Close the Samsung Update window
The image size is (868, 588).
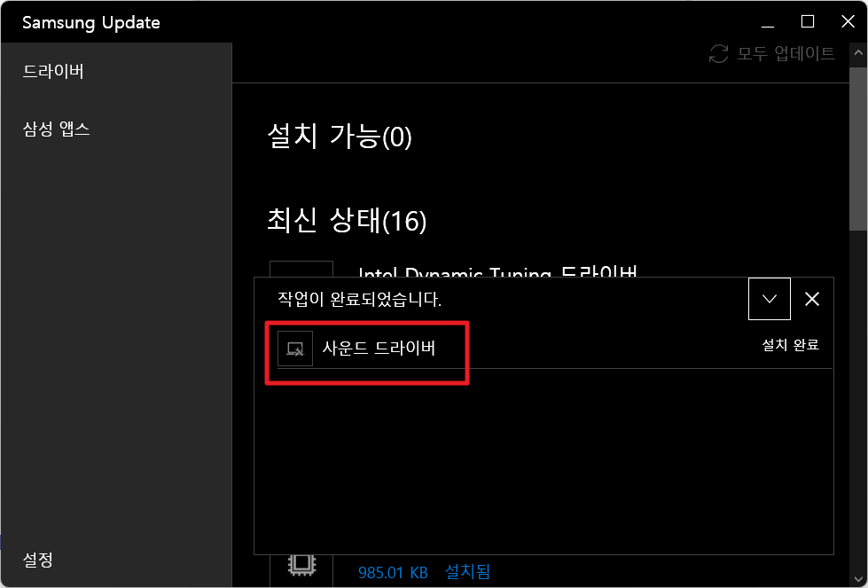coord(848,22)
